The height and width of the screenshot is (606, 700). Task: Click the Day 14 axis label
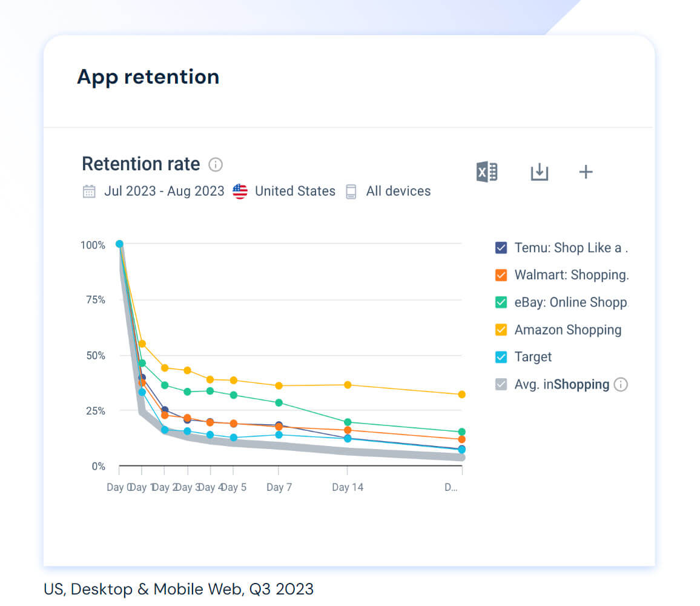click(x=348, y=487)
